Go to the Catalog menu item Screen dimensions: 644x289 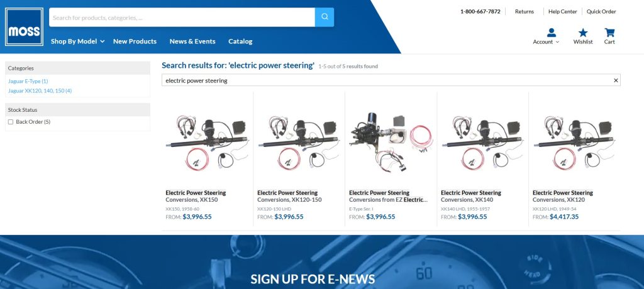(240, 41)
